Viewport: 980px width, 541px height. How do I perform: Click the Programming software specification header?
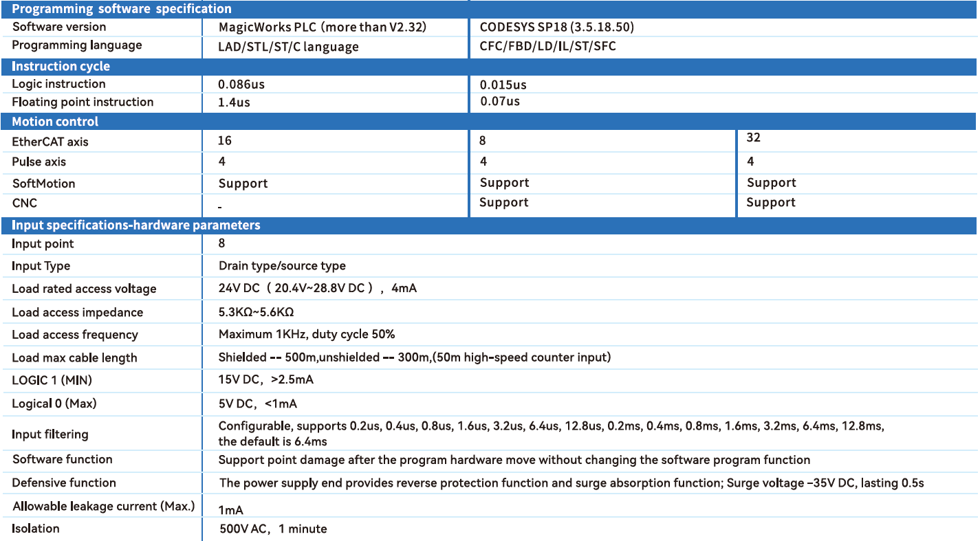[122, 9]
